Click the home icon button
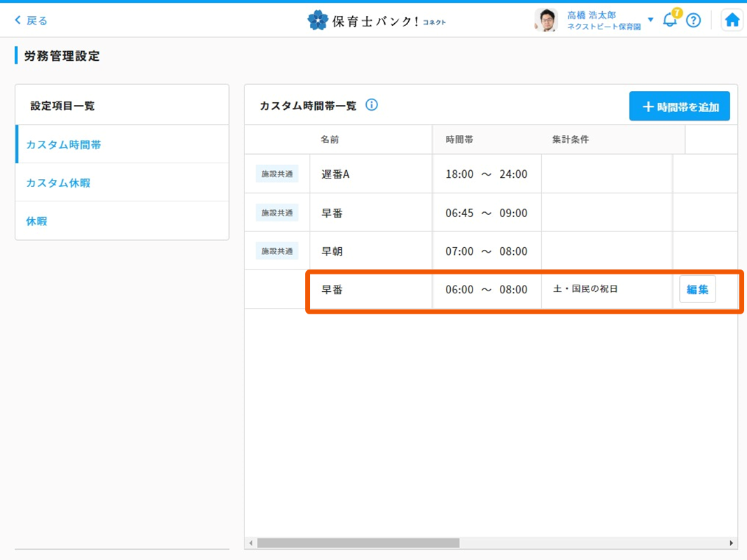The image size is (747, 560). (732, 20)
